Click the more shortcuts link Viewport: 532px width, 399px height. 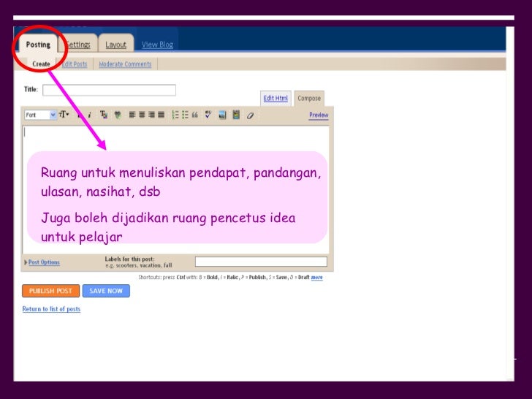click(317, 277)
